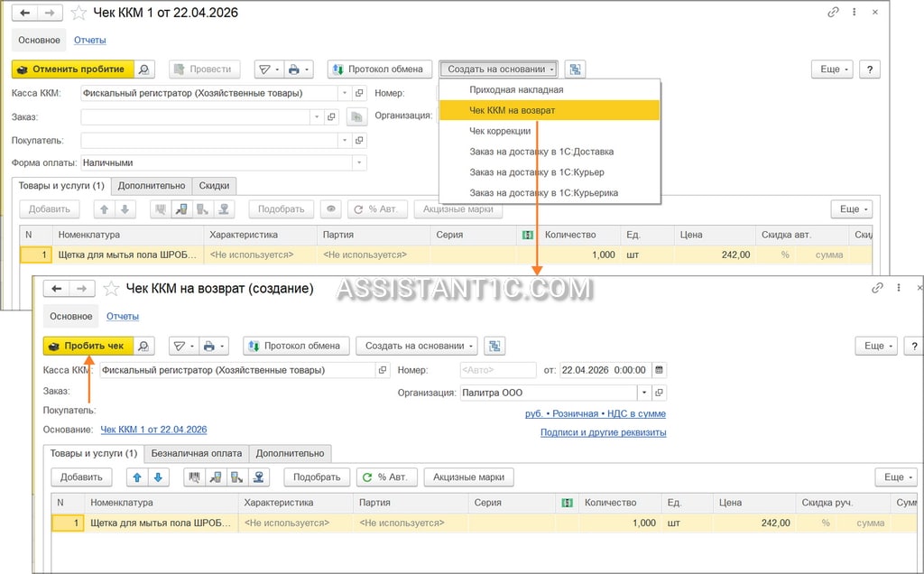The height and width of the screenshot is (574, 924).
Task: Expand Касса ККМ dropdown arrow
Action: click(346, 93)
